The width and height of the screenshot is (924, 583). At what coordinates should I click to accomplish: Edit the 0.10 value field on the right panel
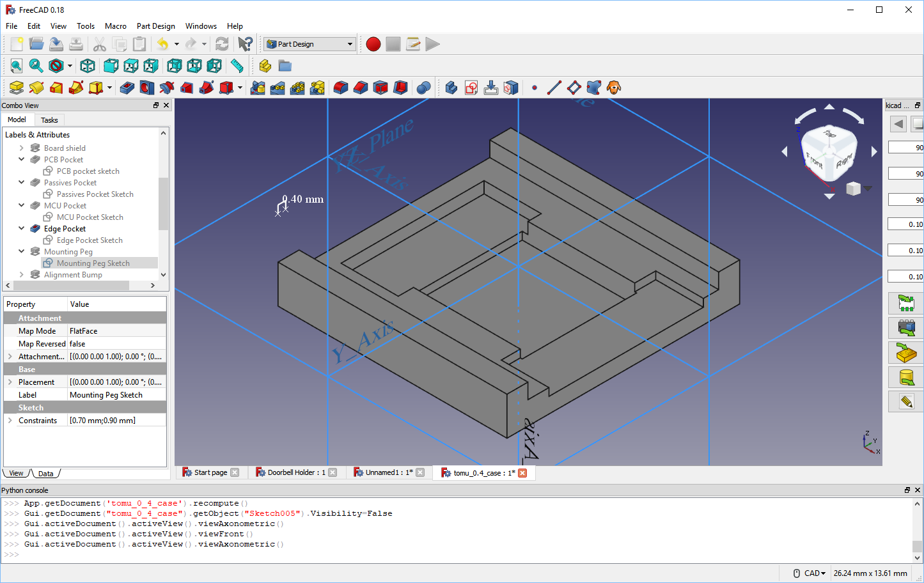[905, 224]
